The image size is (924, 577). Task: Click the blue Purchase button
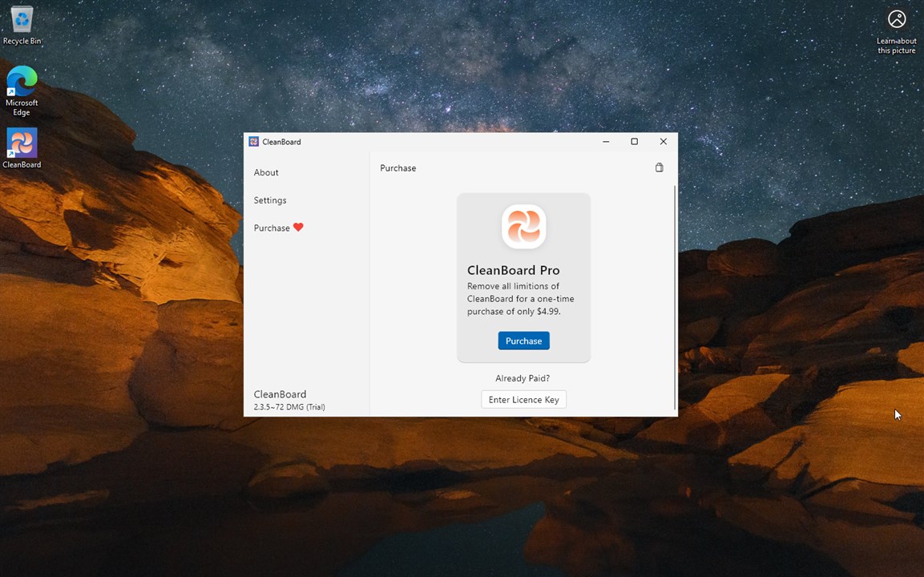click(x=524, y=341)
